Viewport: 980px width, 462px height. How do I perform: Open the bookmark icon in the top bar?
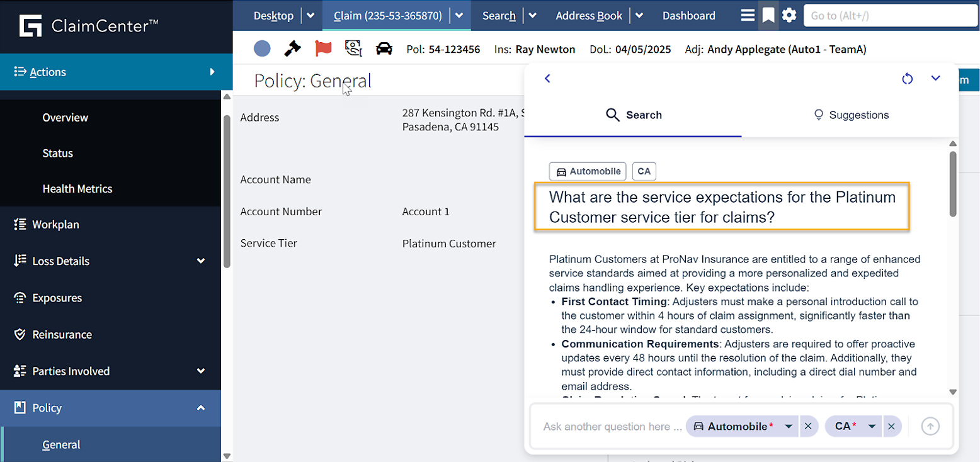click(769, 15)
